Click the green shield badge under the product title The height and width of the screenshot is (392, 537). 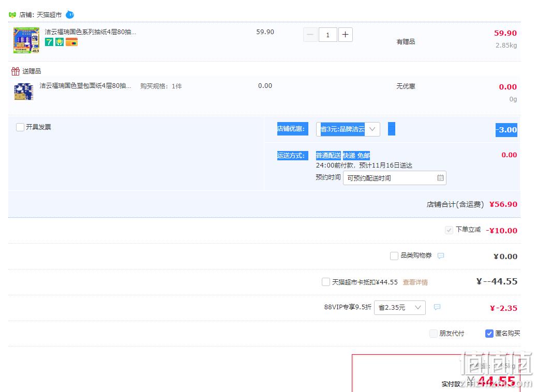pyautogui.click(x=59, y=42)
